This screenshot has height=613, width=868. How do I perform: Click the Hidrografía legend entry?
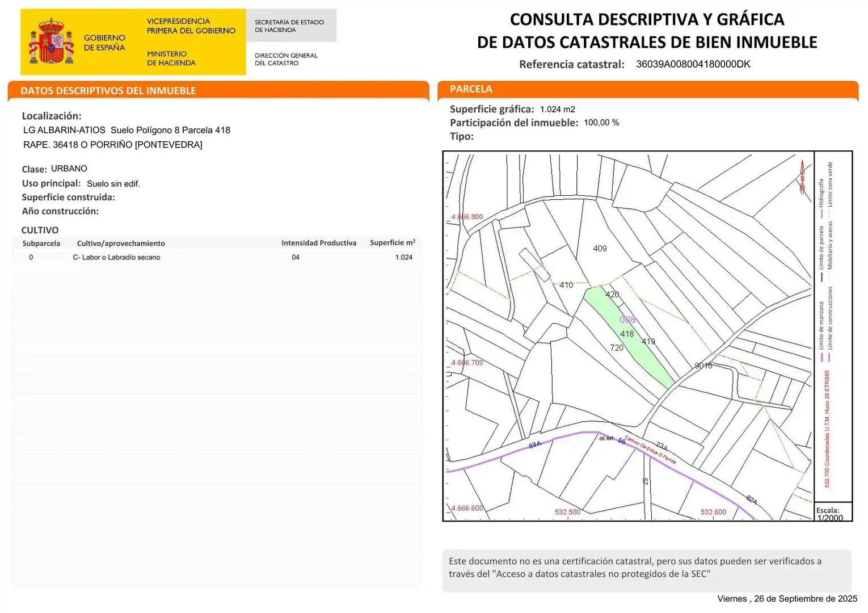821,199
